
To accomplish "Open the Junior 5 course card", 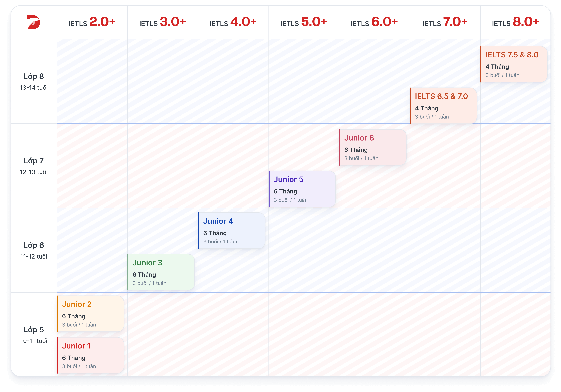I will point(302,189).
